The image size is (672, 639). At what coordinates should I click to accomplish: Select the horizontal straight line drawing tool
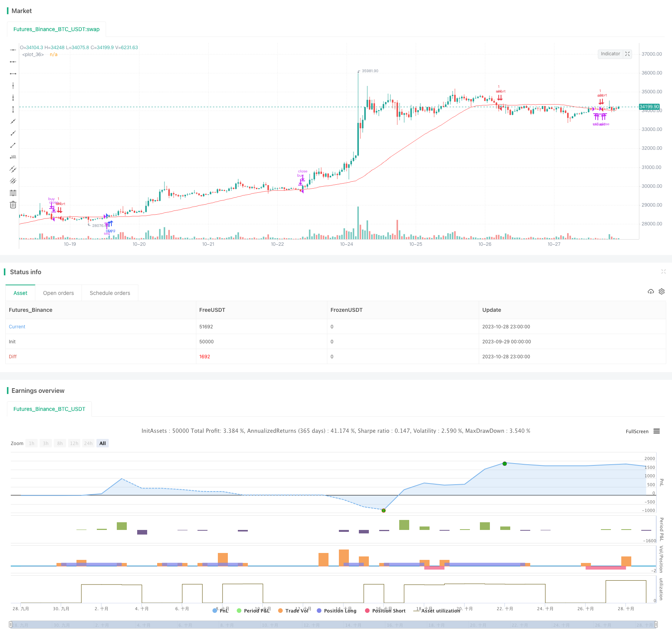pyautogui.click(x=13, y=50)
